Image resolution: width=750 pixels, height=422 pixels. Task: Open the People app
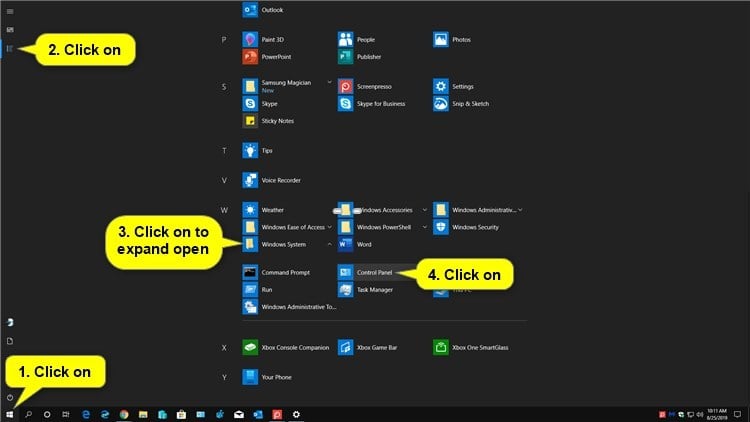[356, 39]
